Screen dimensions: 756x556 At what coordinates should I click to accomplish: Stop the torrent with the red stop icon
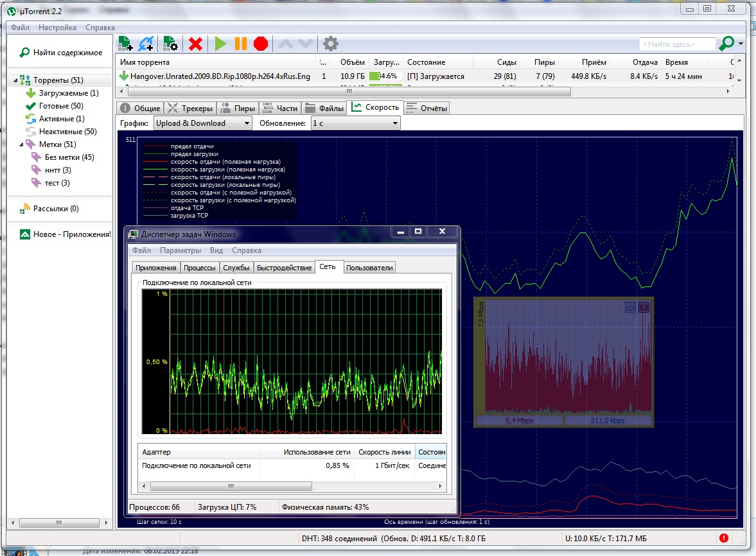tap(260, 44)
